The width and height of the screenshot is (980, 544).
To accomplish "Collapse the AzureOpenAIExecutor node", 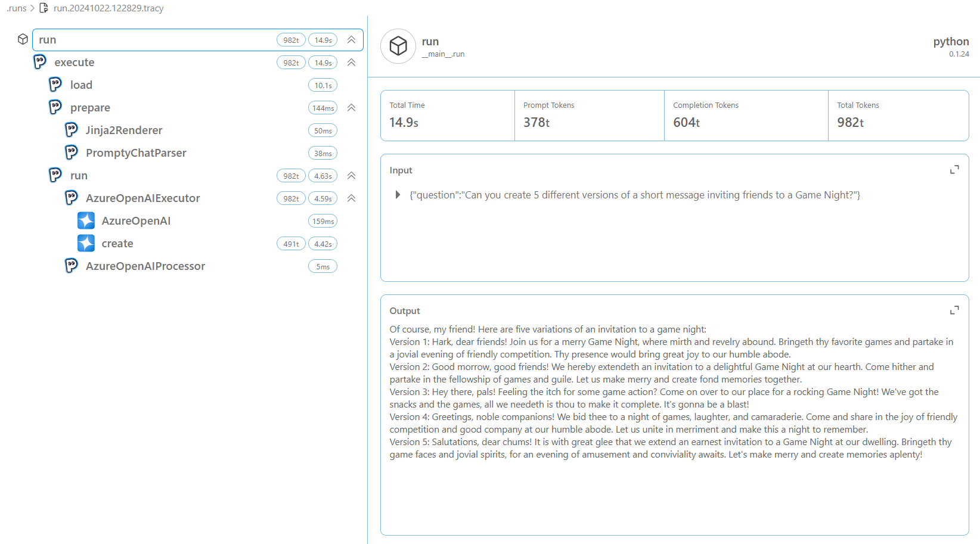I will [352, 198].
